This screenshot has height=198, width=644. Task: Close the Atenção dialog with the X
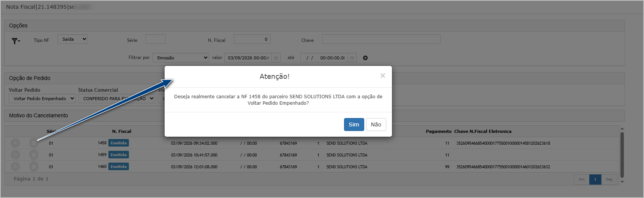point(383,76)
